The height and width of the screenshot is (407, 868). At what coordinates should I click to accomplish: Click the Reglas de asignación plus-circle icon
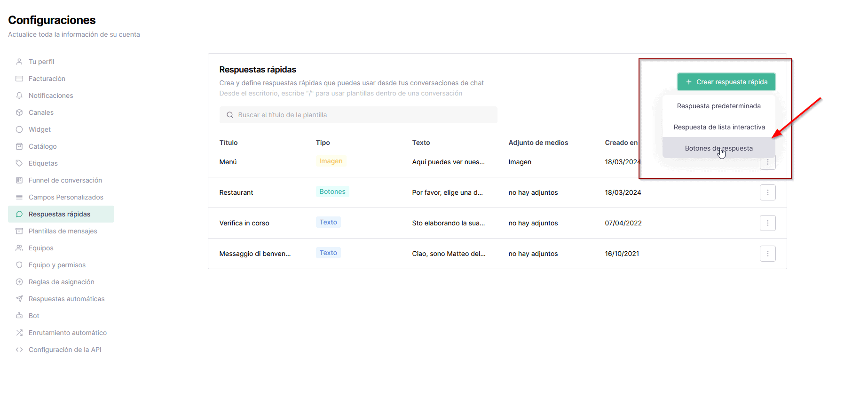(19, 282)
